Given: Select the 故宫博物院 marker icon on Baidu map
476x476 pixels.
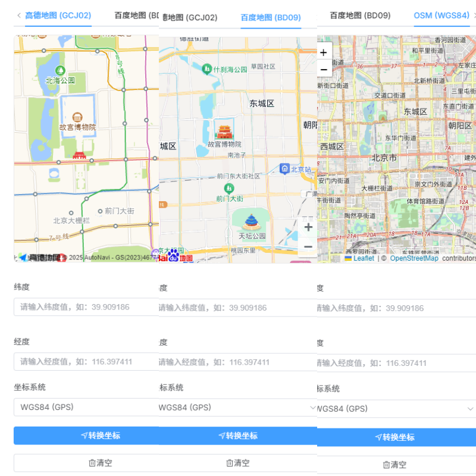Looking at the screenshot, I should click(224, 132).
